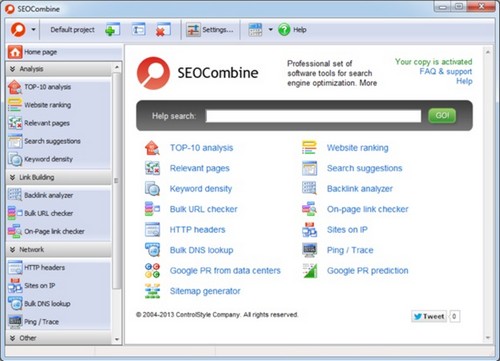
Task: Select Keyword density icon in sidebar
Action: click(x=15, y=159)
